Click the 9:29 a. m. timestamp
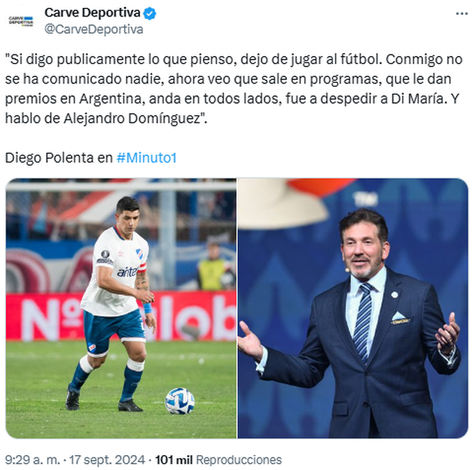 [x=33, y=460]
